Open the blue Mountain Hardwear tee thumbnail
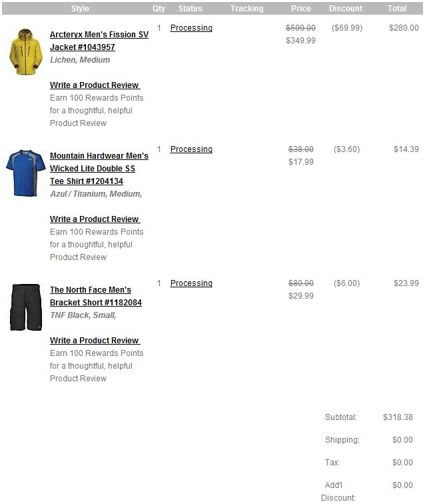This screenshot has width=425, height=504. click(26, 173)
